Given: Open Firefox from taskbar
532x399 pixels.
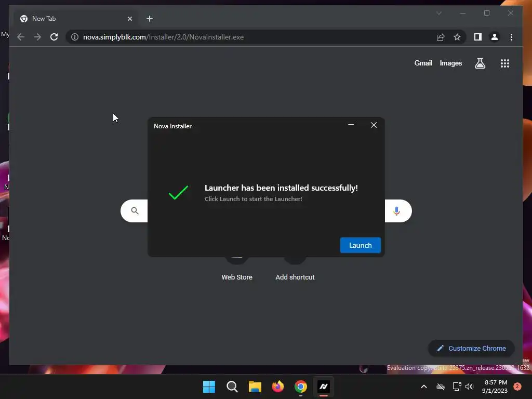Looking at the screenshot, I should click(278, 387).
